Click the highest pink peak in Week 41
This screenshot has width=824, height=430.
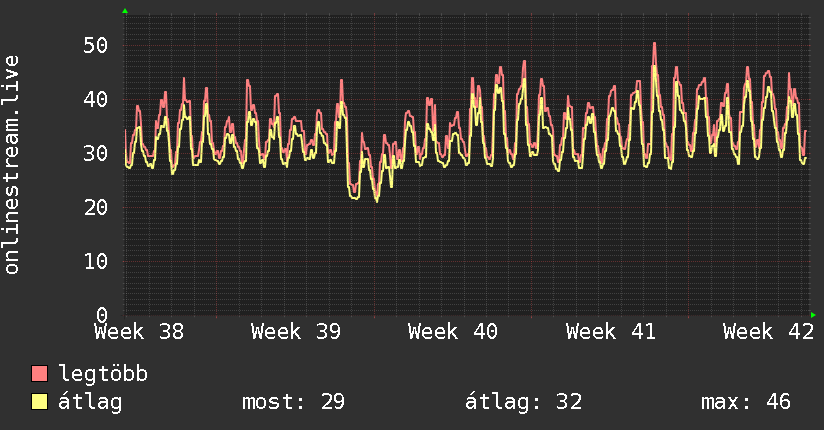coord(654,44)
